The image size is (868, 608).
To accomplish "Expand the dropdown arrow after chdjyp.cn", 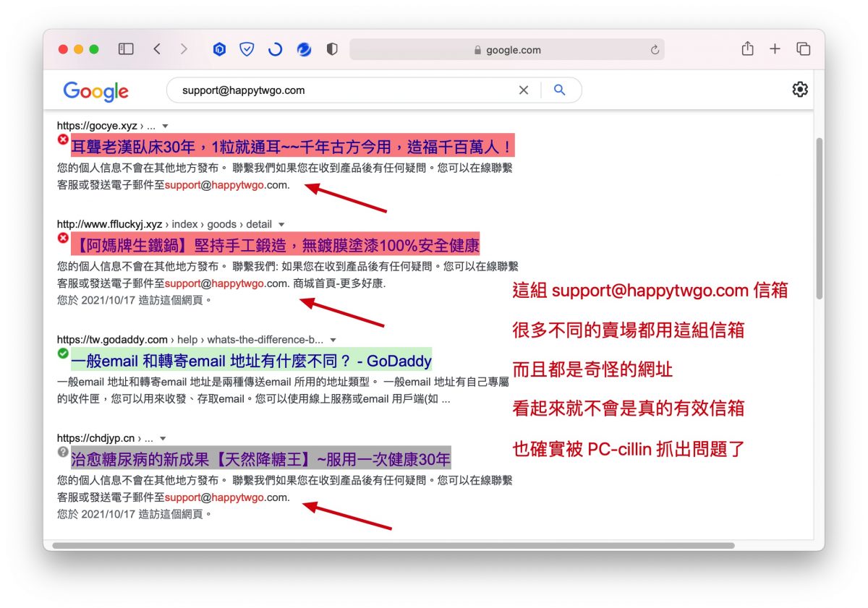I will [x=163, y=439].
